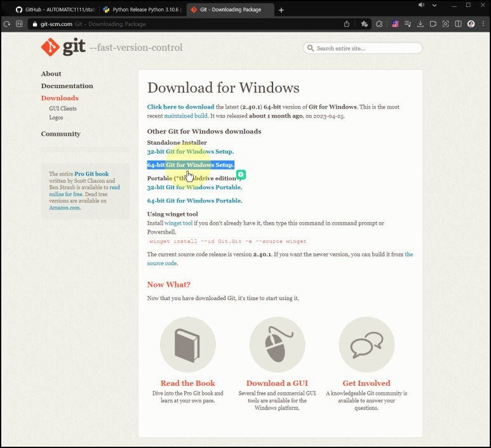Open the maintained build link
This screenshot has height=448, width=491.
tap(185, 116)
